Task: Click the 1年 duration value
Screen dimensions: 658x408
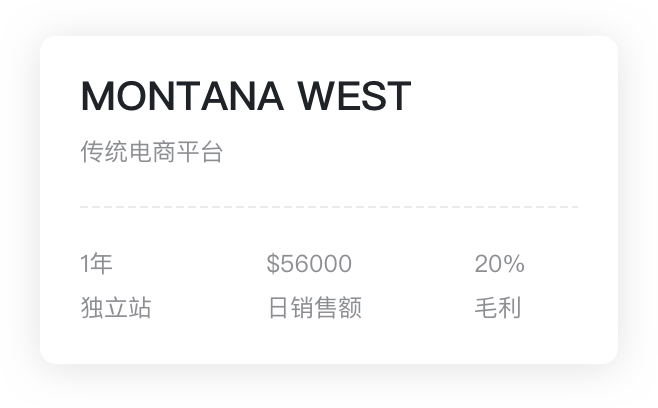Action: pos(96,264)
